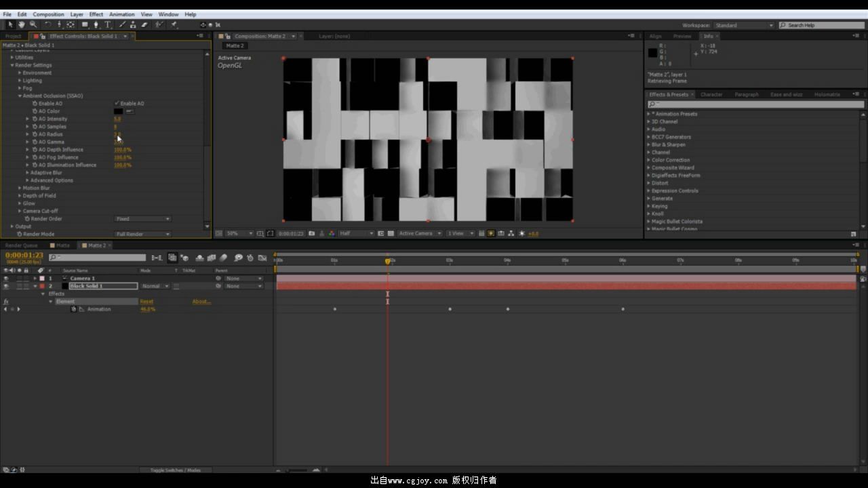Open the Render Mode Full Render dropdown
868x488 pixels.
pyautogui.click(x=142, y=234)
